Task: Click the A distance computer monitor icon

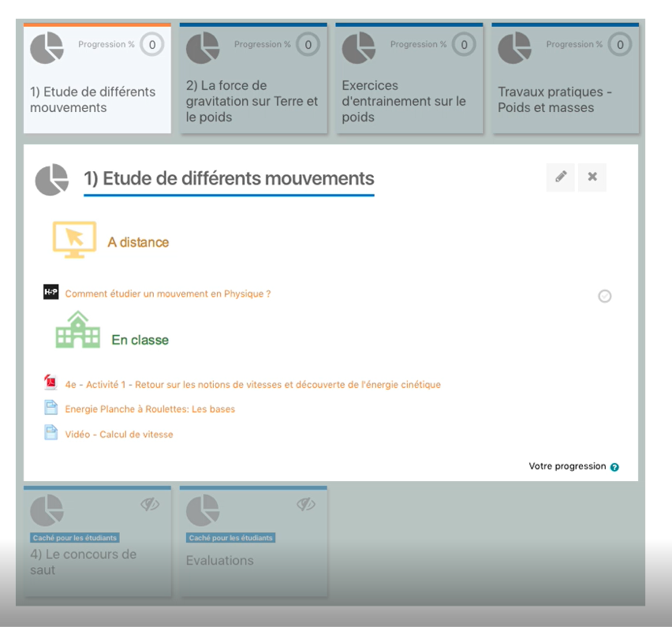Action: [74, 240]
